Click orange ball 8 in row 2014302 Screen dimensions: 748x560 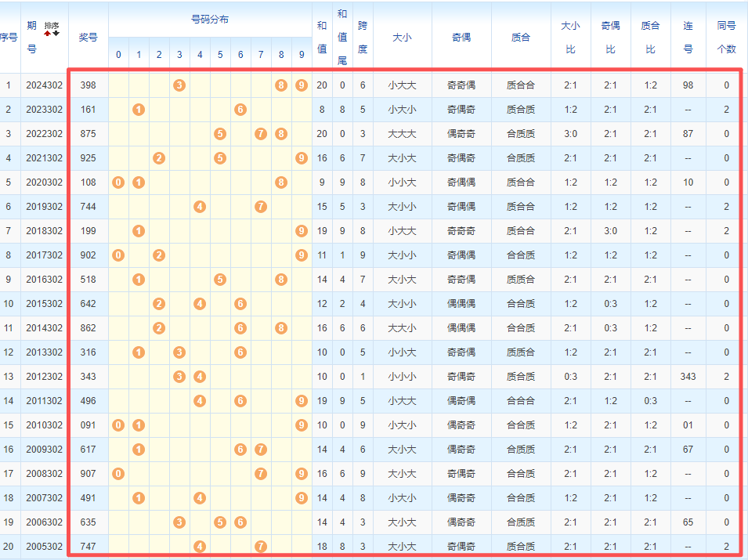281,328
